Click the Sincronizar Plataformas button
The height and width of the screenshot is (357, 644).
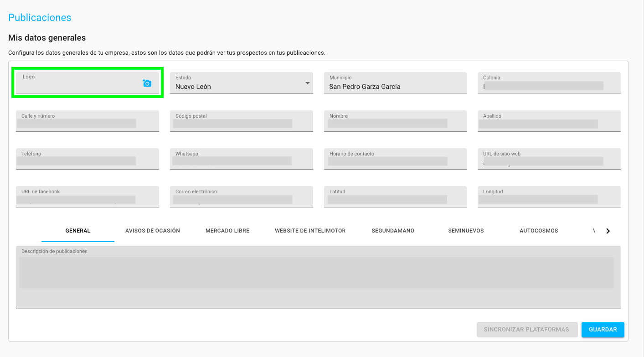[x=526, y=330]
